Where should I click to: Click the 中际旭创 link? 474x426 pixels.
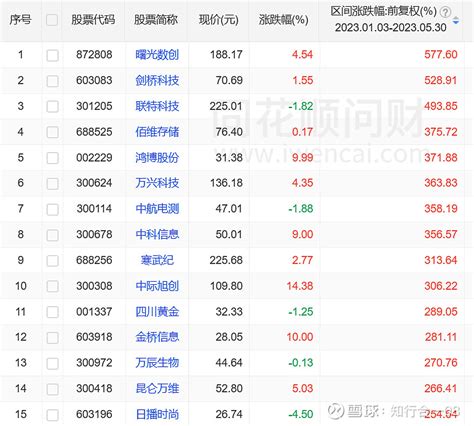point(157,286)
